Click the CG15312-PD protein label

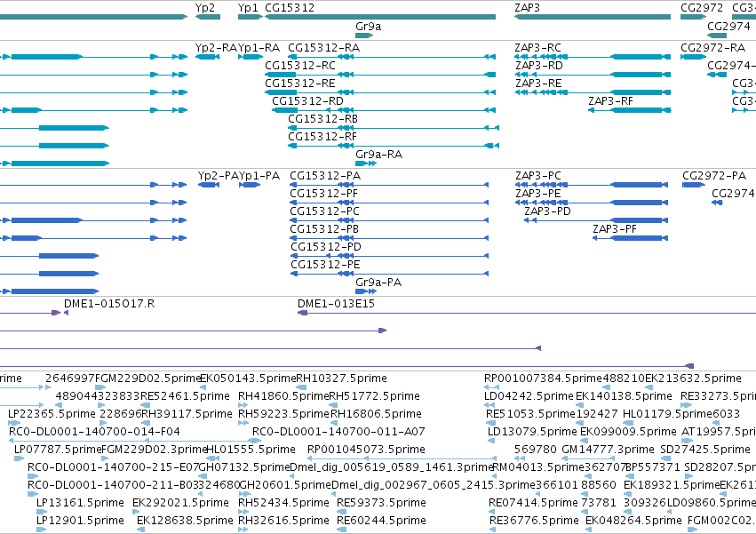[x=326, y=248]
